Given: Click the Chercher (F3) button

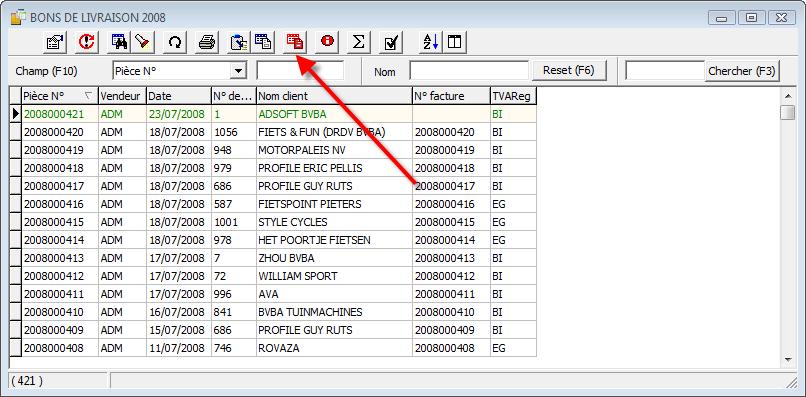Looking at the screenshot, I should 741,71.
